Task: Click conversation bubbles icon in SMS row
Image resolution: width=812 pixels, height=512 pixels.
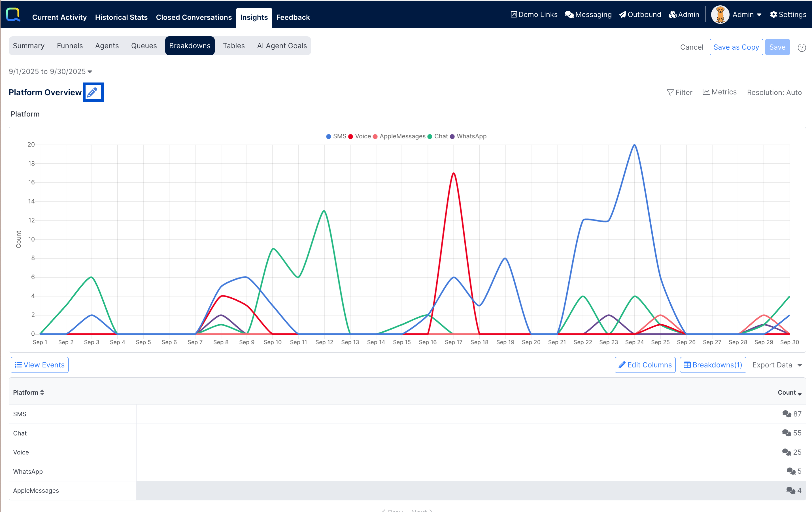Action: pyautogui.click(x=787, y=414)
